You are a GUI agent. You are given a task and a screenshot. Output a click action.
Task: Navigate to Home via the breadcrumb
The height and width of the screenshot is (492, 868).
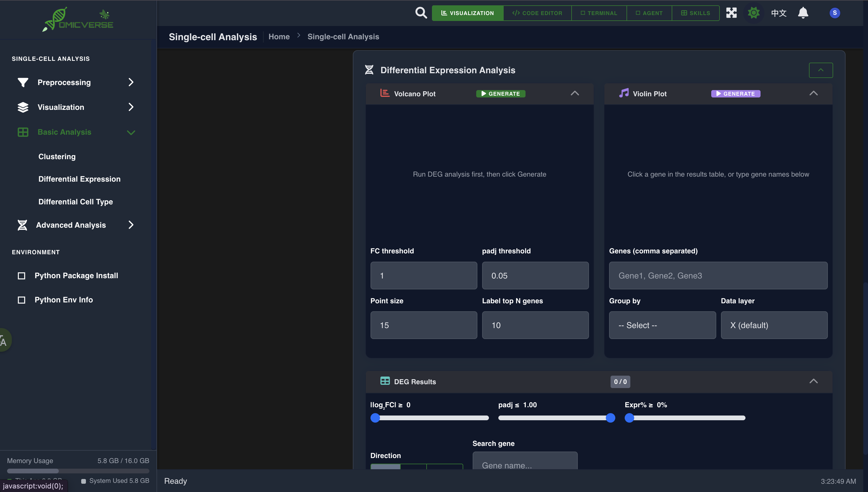click(x=279, y=37)
